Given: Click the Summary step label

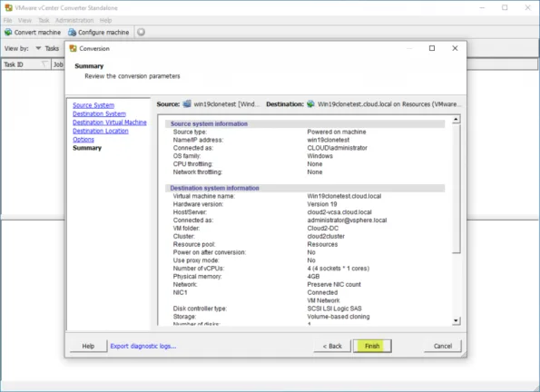Looking at the screenshot, I should tap(87, 148).
